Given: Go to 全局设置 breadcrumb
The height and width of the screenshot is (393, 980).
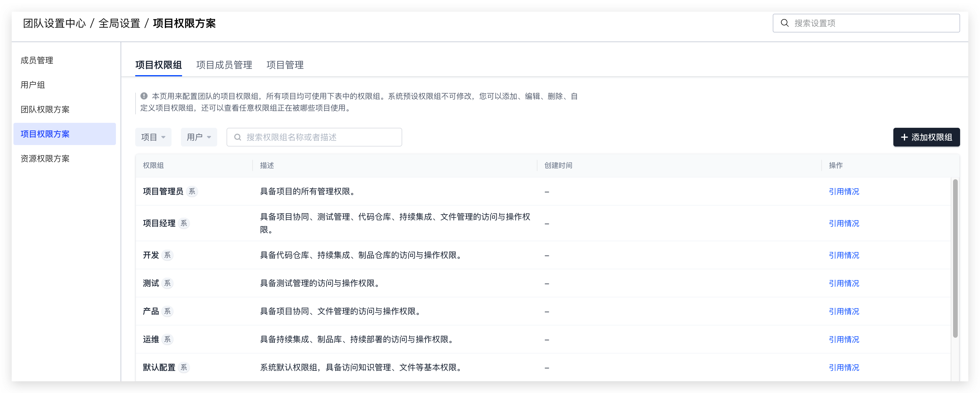Looking at the screenshot, I should (x=119, y=24).
